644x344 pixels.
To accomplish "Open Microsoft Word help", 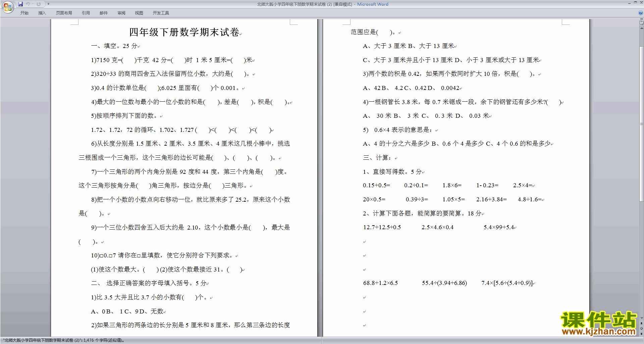I will (x=641, y=13).
